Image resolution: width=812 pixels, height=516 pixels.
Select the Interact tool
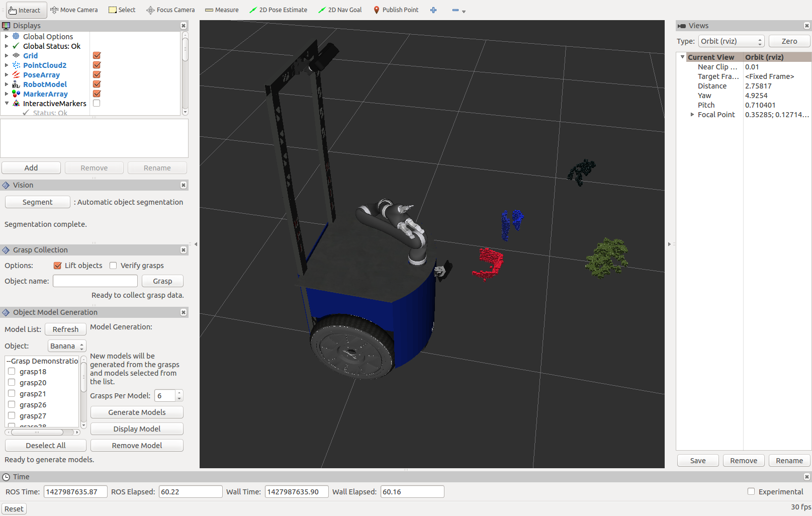[25, 10]
